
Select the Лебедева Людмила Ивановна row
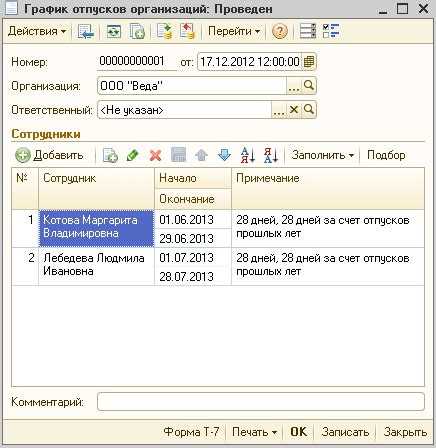pos(218,267)
